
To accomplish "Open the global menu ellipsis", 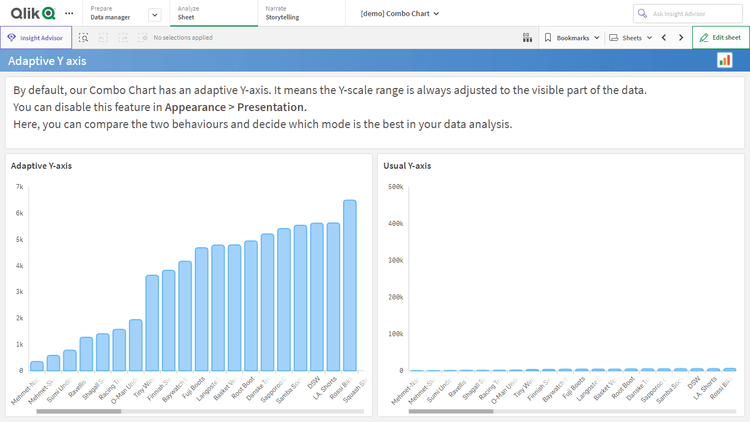I will point(68,14).
